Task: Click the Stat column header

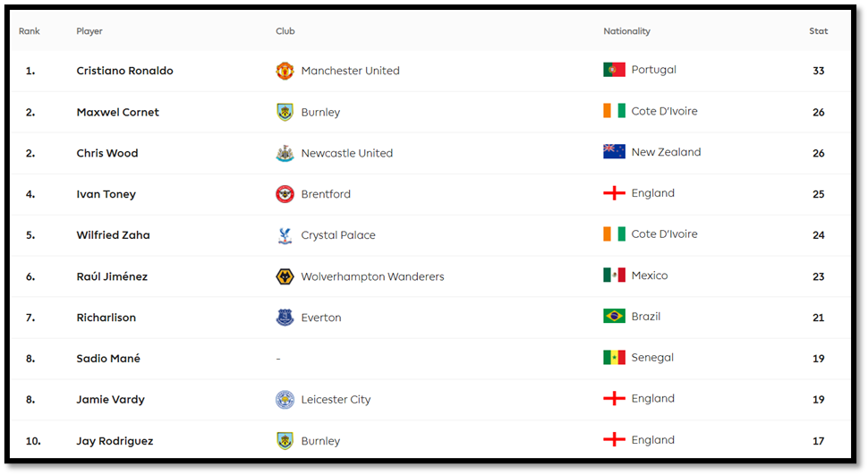Action: (818, 31)
